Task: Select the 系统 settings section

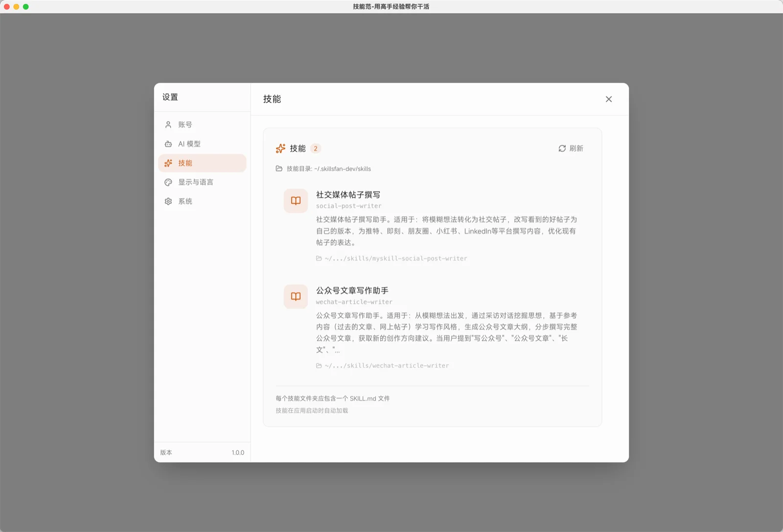Action: pos(185,201)
